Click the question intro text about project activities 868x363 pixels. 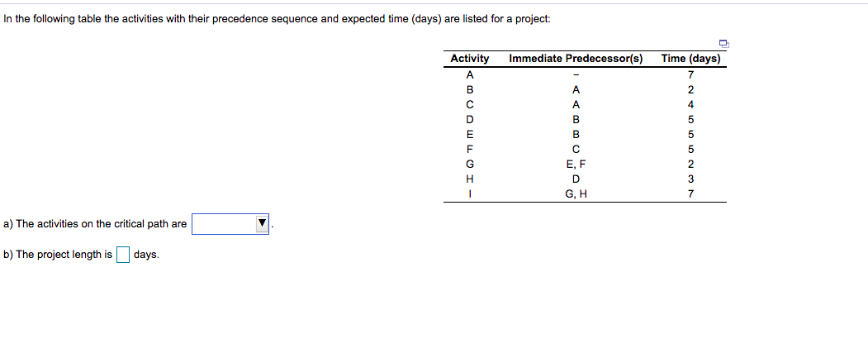(277, 19)
